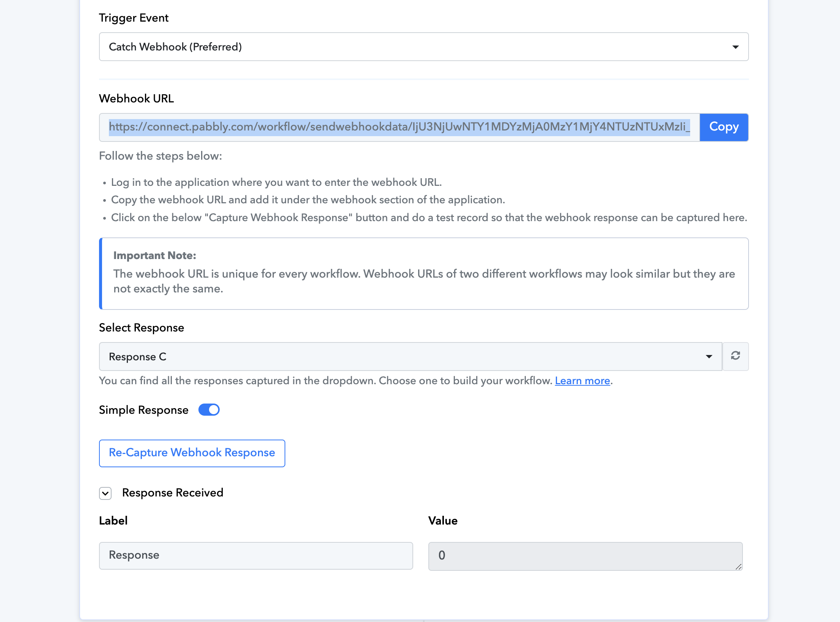Image resolution: width=840 pixels, height=622 pixels.
Task: Collapse the Response Received section
Action: [105, 493]
